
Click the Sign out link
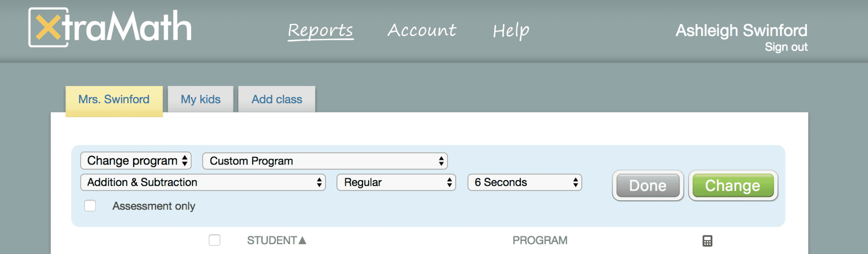click(786, 47)
